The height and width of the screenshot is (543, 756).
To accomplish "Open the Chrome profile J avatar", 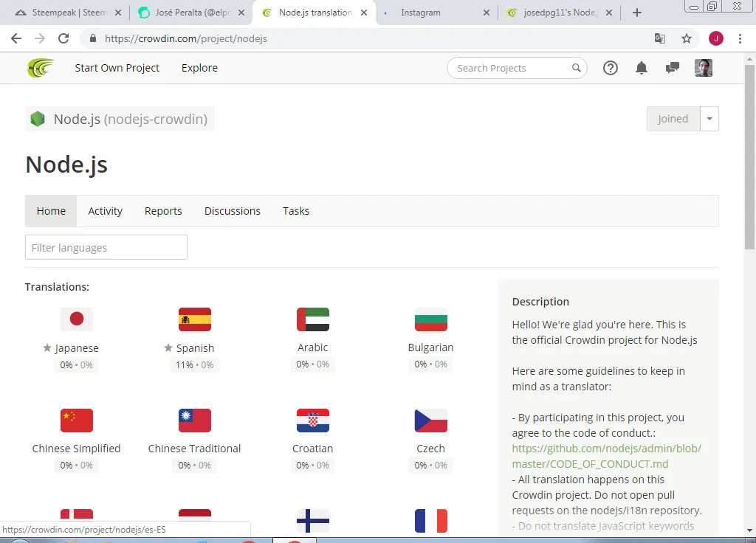I will (716, 38).
